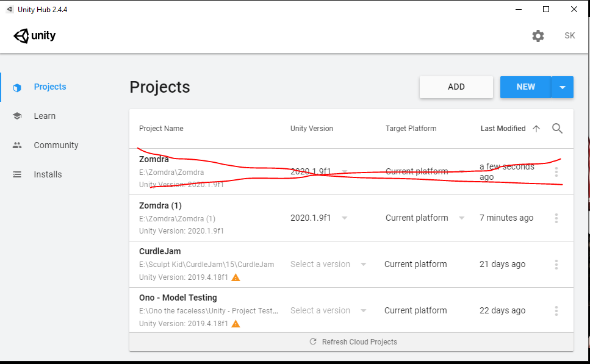Open the Community tab

click(56, 145)
